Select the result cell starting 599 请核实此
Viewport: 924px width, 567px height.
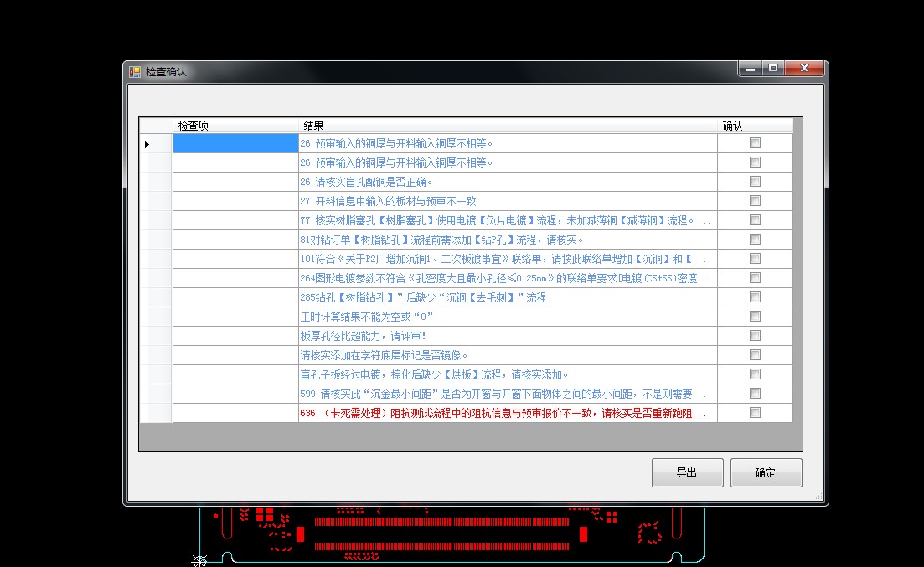coord(508,394)
